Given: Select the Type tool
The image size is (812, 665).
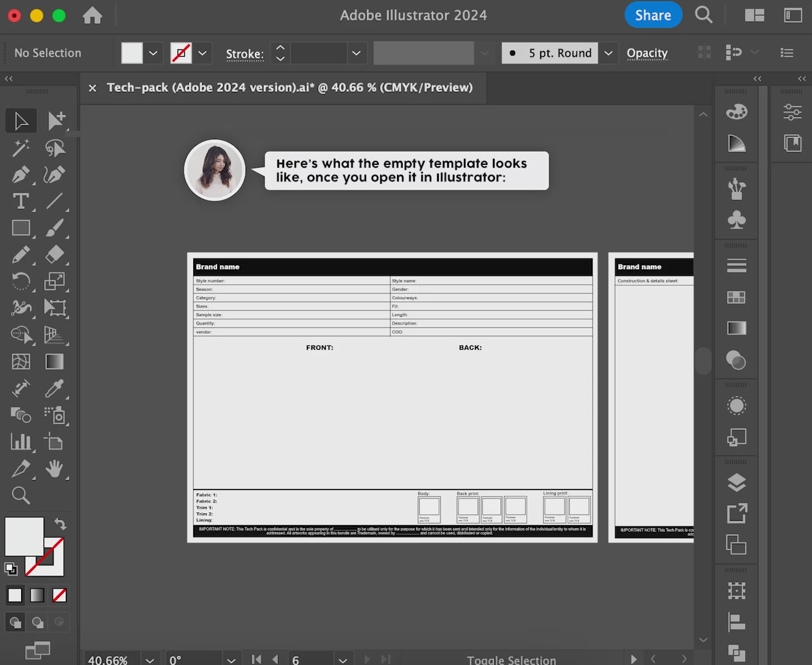Looking at the screenshot, I should (x=21, y=201).
